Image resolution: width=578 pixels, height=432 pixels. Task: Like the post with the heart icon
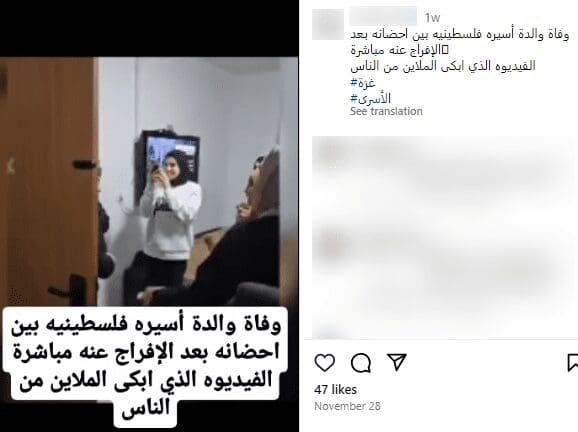(325, 363)
